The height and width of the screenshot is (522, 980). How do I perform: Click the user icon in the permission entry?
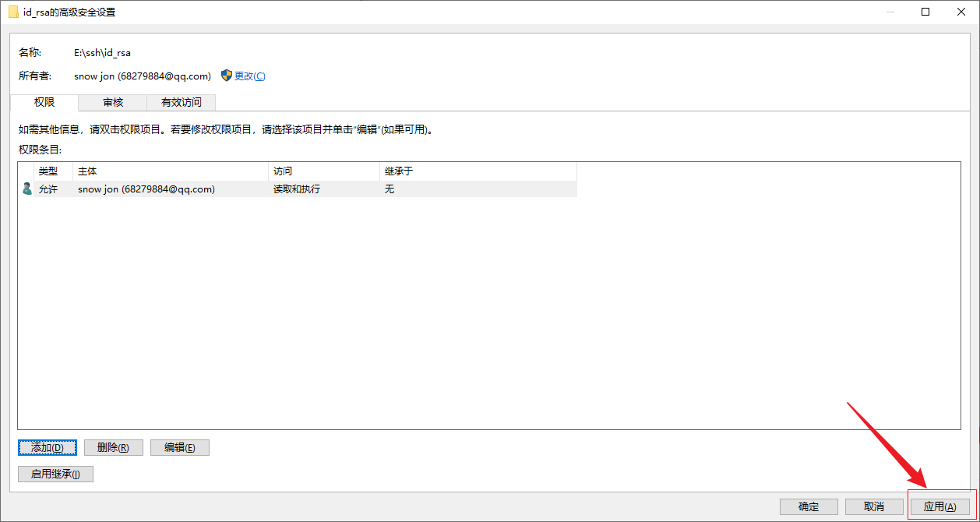pos(26,189)
